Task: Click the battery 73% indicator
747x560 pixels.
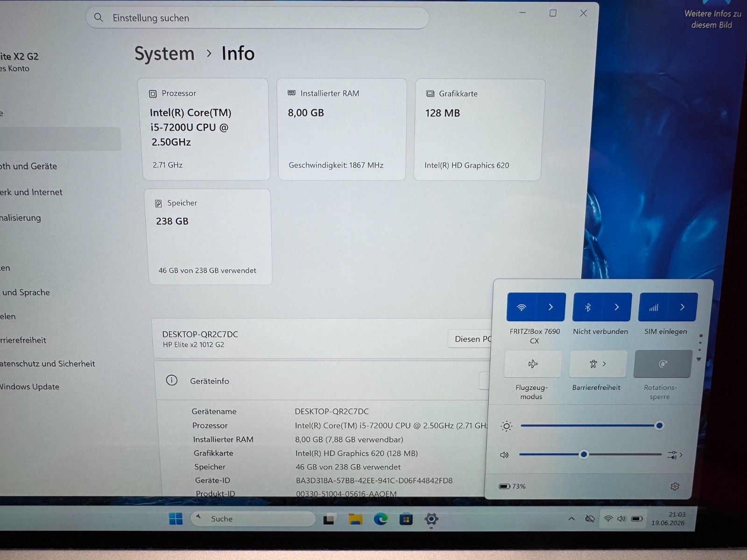Action: point(512,486)
